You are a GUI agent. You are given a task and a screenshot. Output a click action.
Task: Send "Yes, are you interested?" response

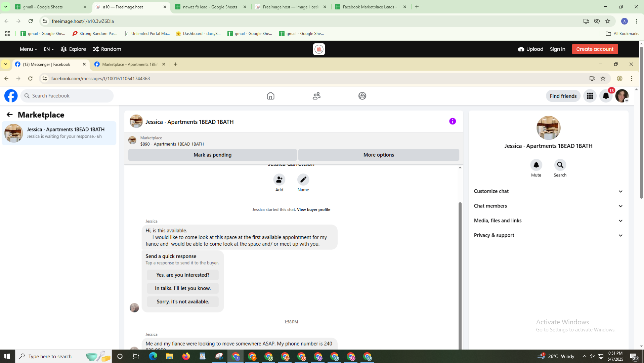(x=183, y=275)
